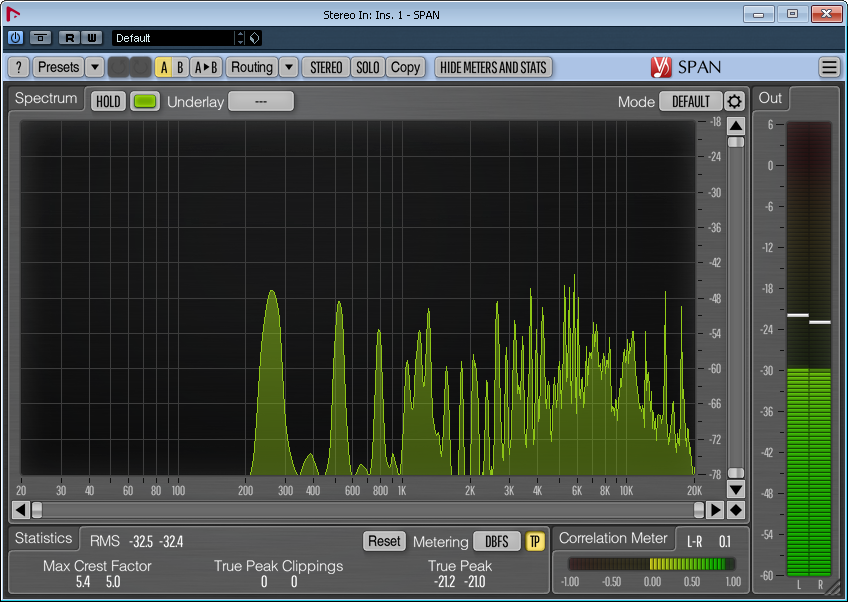Click the range scroll down arrow
The height and width of the screenshot is (602, 848).
click(736, 490)
